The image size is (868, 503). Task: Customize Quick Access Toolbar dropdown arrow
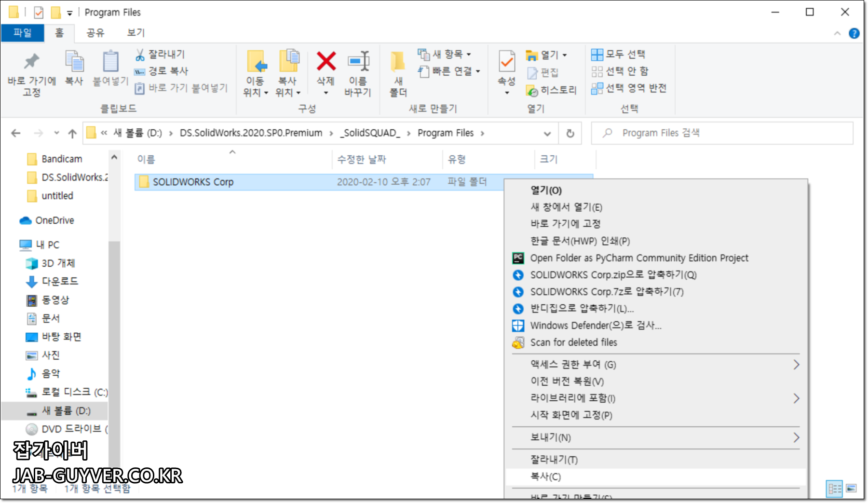coord(69,13)
